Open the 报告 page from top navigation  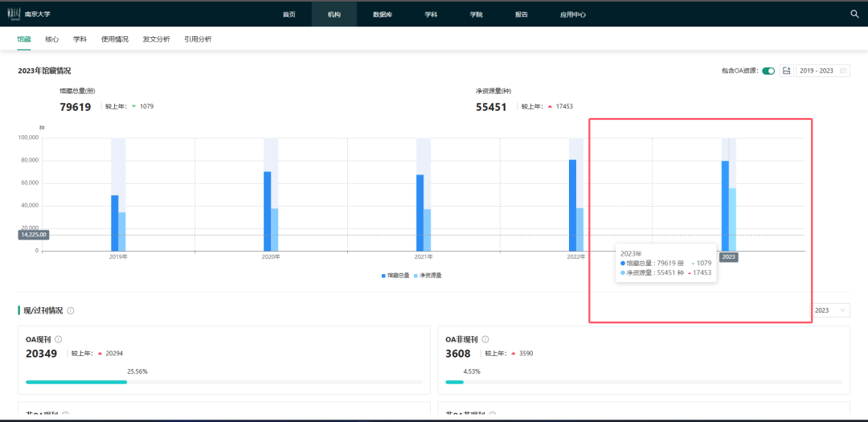pyautogui.click(x=522, y=14)
